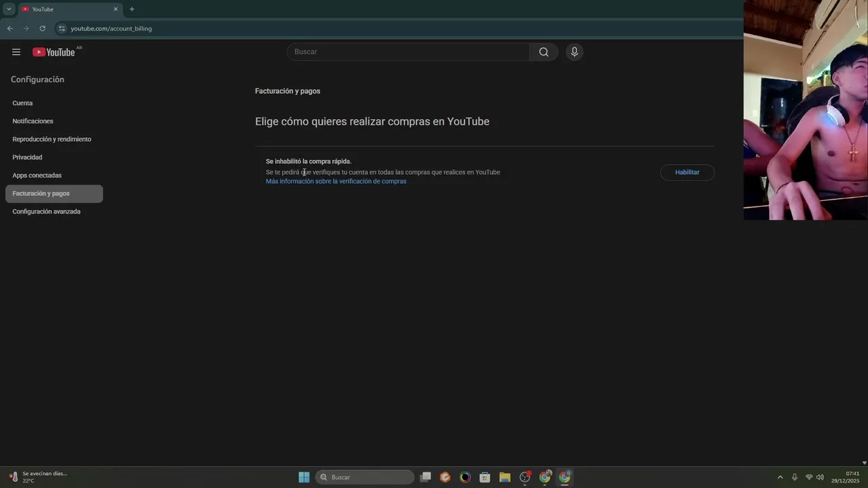Open volume control in system tray

[820, 477]
